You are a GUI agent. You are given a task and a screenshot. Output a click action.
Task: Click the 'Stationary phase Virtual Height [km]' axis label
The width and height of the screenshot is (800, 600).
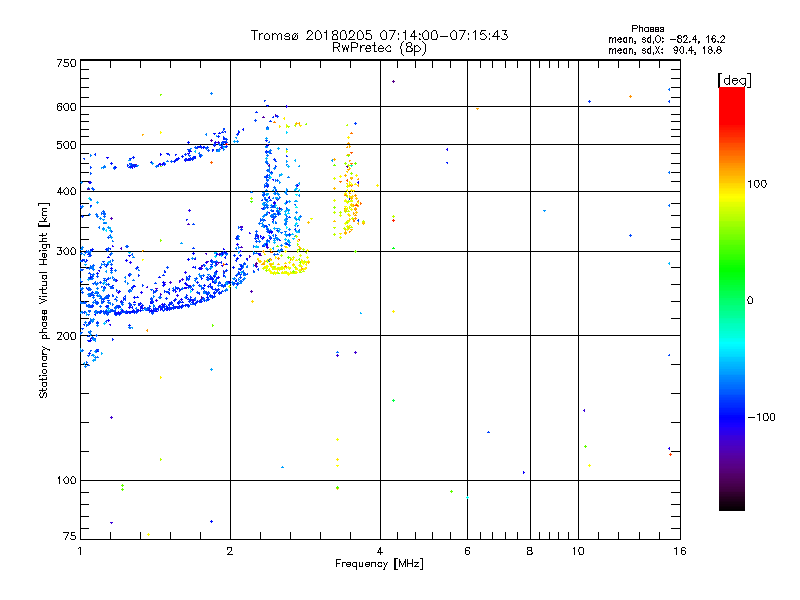pos(43,300)
